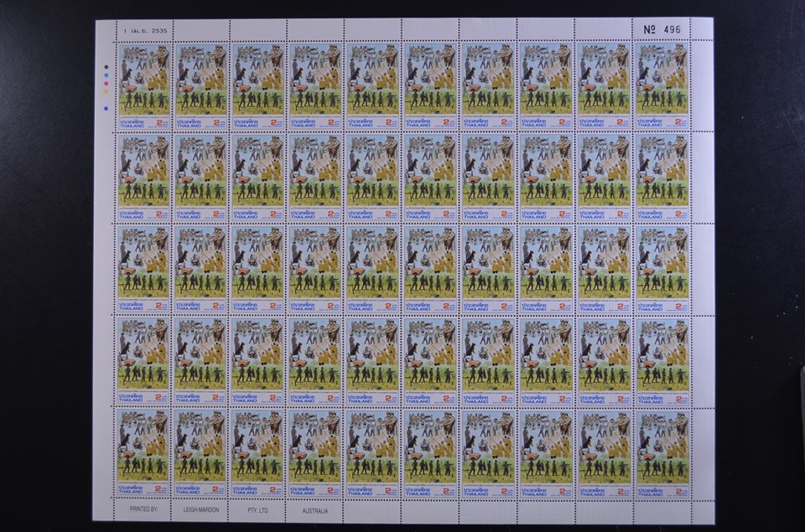Click the sheet number 496
Screen dimensions: 805x532
[x=662, y=29]
